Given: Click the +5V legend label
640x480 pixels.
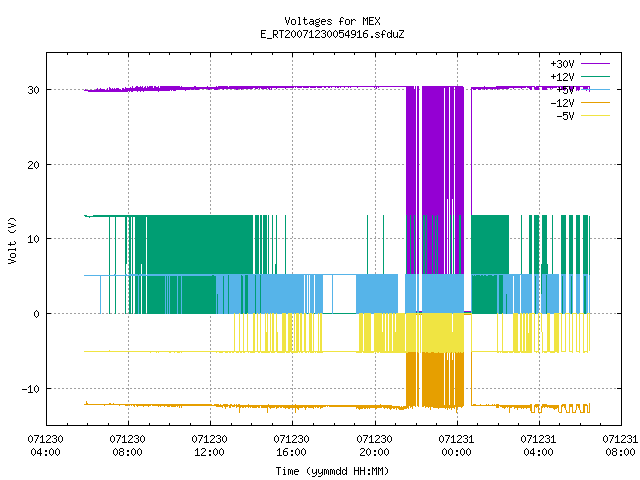Looking at the screenshot, I should [x=565, y=90].
